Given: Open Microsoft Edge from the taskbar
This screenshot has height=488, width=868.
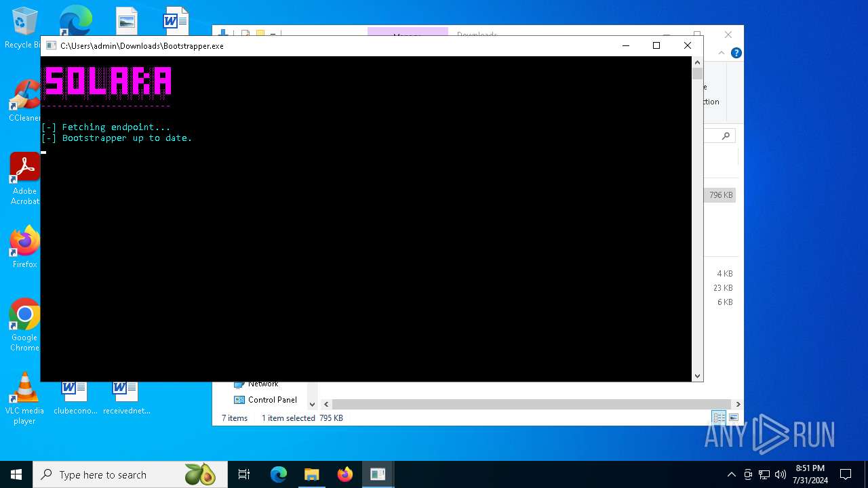Looking at the screenshot, I should (x=279, y=474).
